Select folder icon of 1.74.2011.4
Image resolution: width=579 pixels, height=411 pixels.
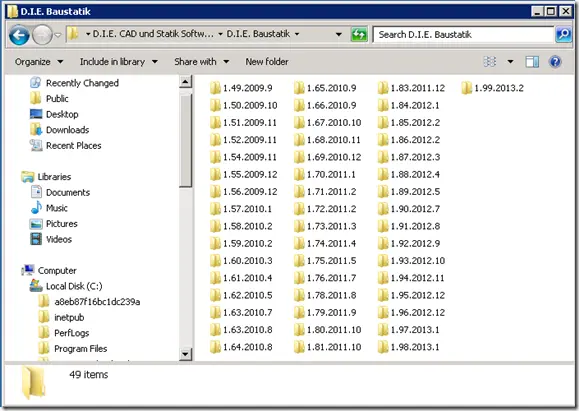point(299,243)
